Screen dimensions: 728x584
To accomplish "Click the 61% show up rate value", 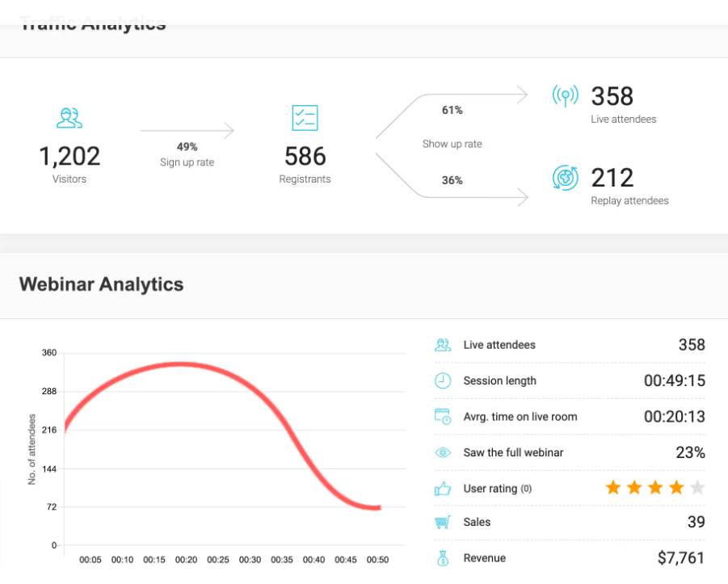I will (452, 110).
